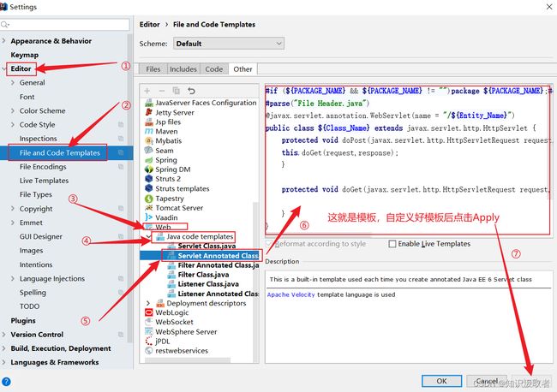Viewport: 557px width, 392px height.
Task: Select the Jetty Server icon
Action: point(149,112)
